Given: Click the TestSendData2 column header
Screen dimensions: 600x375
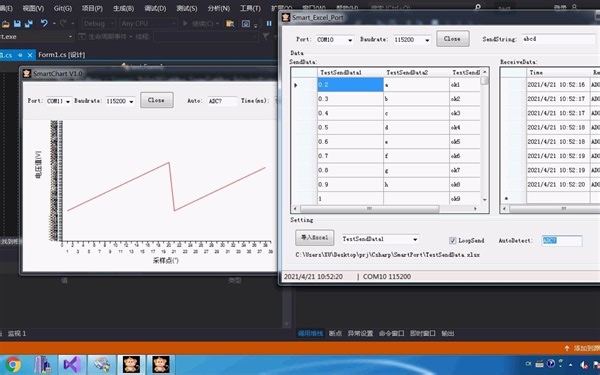Looking at the screenshot, I should coord(416,72).
